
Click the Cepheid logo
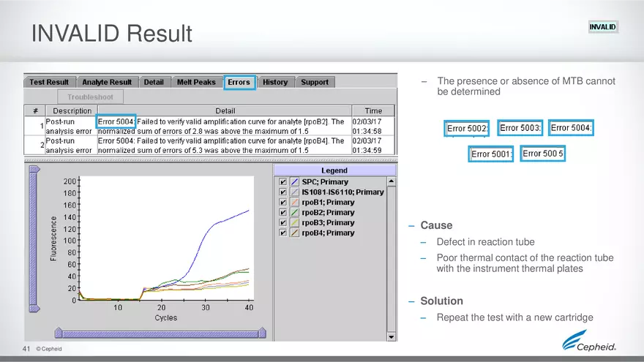[x=588, y=342]
